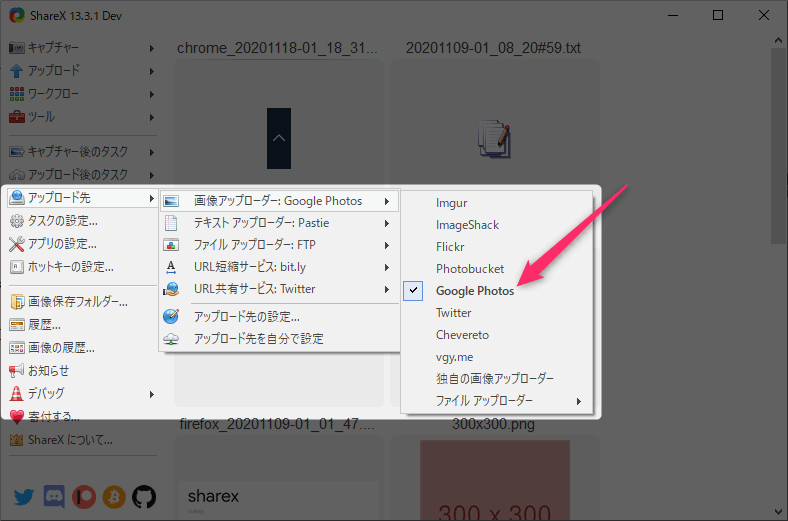
Task: Click the ShareX について crown icon
Action: (x=17, y=440)
